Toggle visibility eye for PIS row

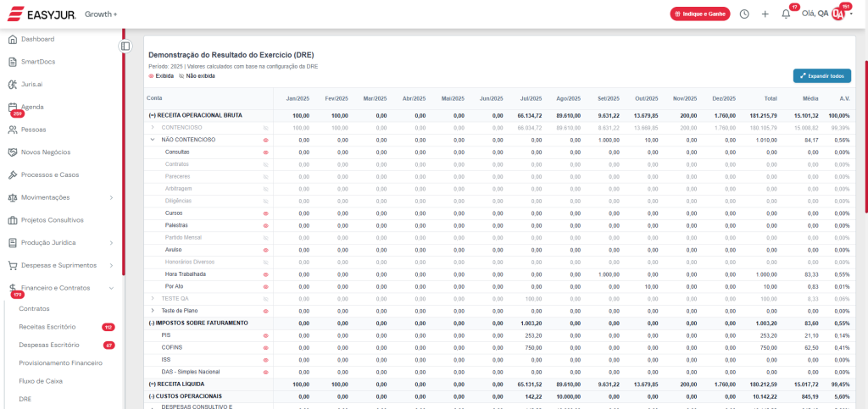coord(265,335)
